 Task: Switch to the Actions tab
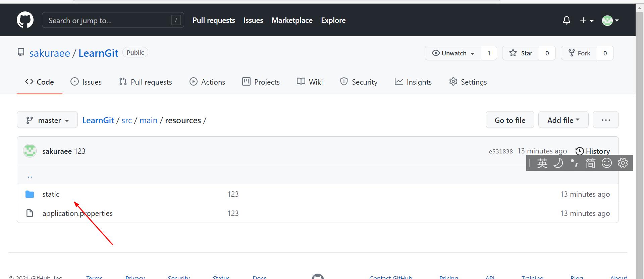point(207,82)
